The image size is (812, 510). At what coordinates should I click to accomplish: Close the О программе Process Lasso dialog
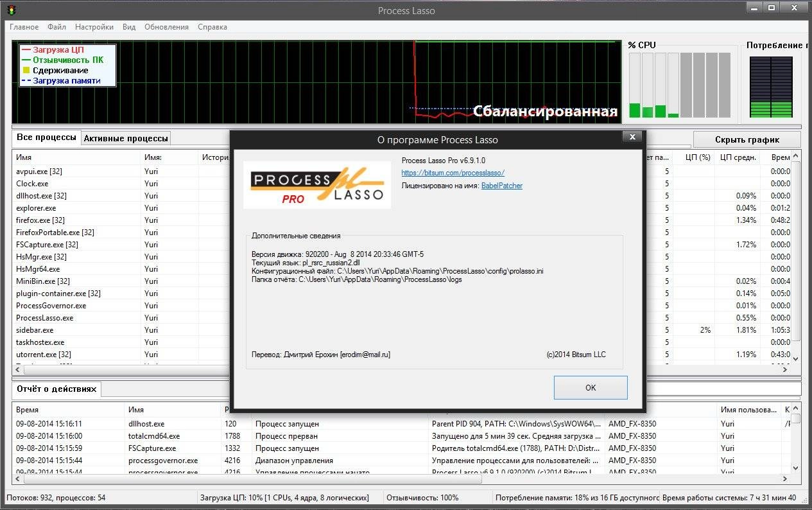(x=632, y=137)
